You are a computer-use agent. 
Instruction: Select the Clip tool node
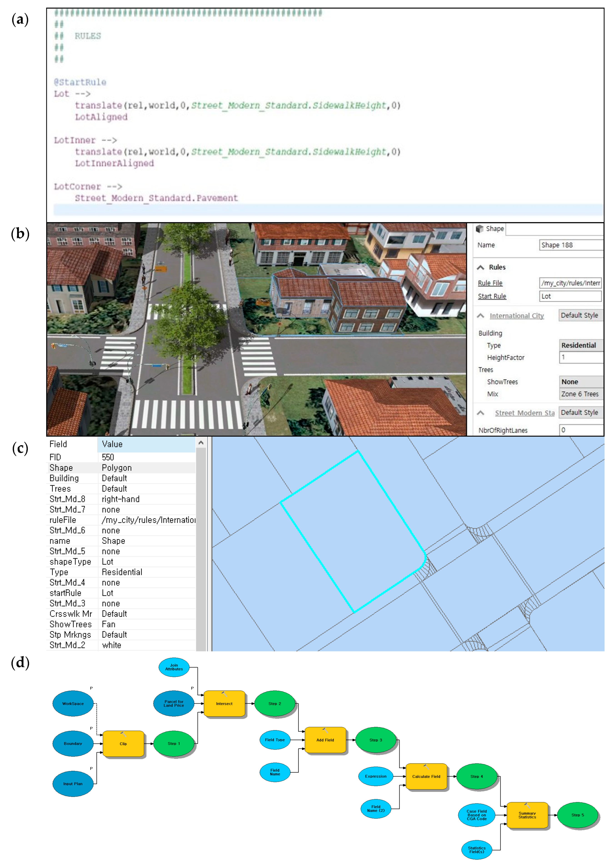coord(123,744)
